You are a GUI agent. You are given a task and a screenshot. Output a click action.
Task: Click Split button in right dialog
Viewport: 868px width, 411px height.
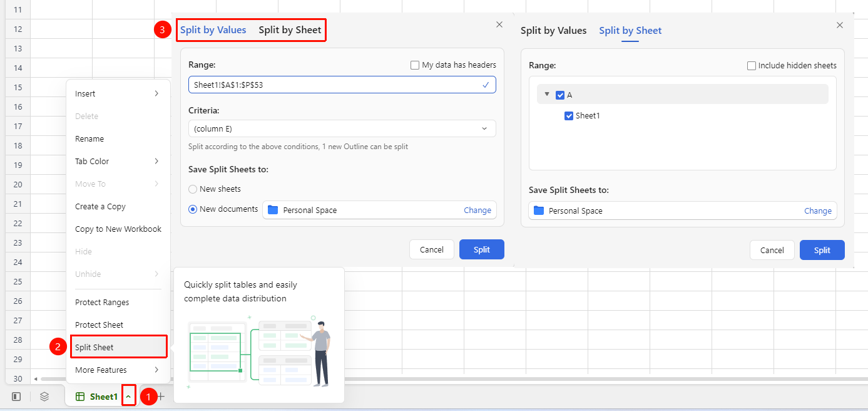click(822, 250)
